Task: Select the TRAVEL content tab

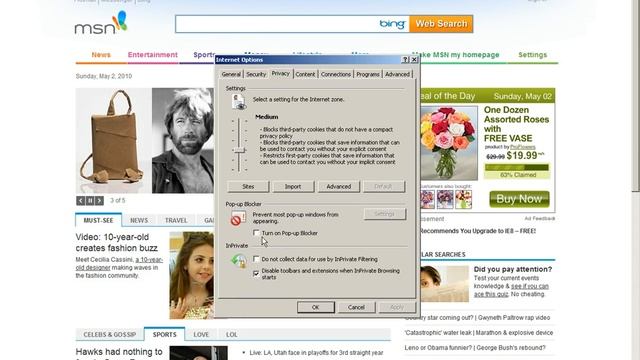Action: [176, 220]
